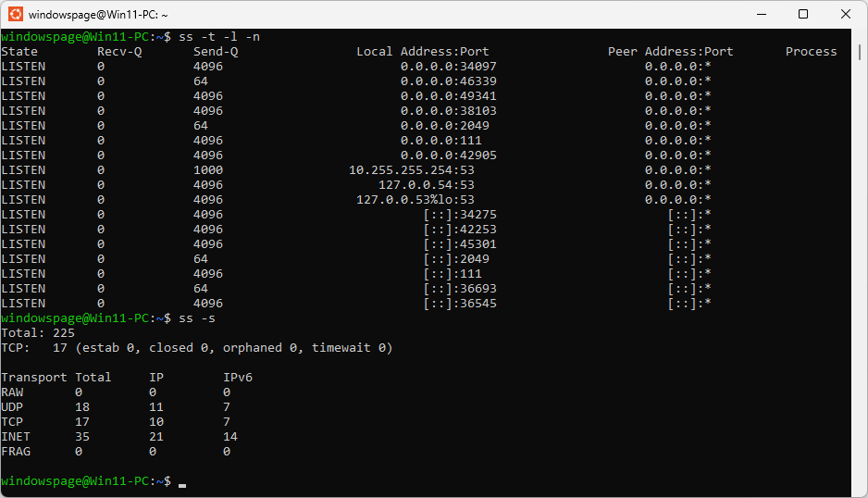
Task: Click the 10.255.255.254:53 local address
Action: [x=412, y=170]
